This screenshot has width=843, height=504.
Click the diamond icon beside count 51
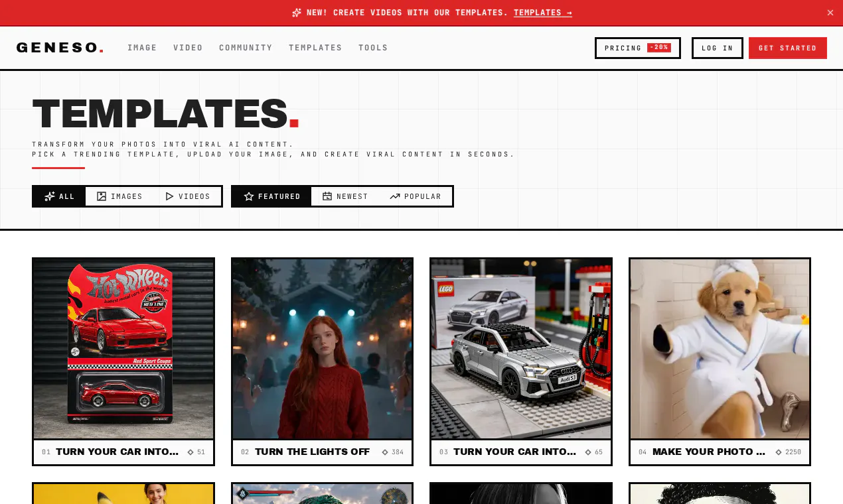tap(191, 452)
